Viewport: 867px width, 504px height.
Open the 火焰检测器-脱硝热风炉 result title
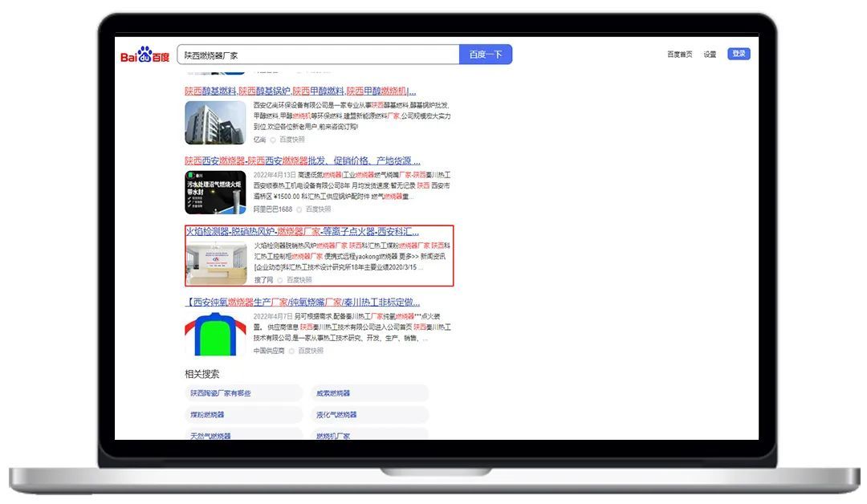click(302, 231)
